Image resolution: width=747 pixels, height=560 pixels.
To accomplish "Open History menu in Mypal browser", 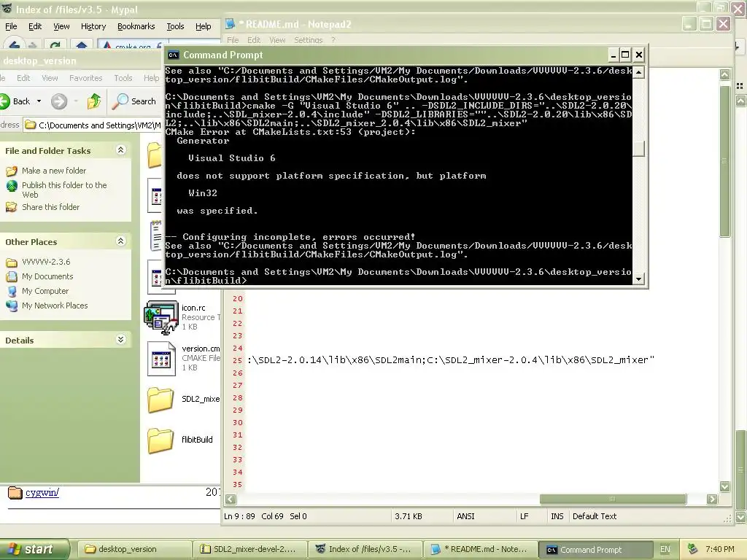I will tap(93, 26).
